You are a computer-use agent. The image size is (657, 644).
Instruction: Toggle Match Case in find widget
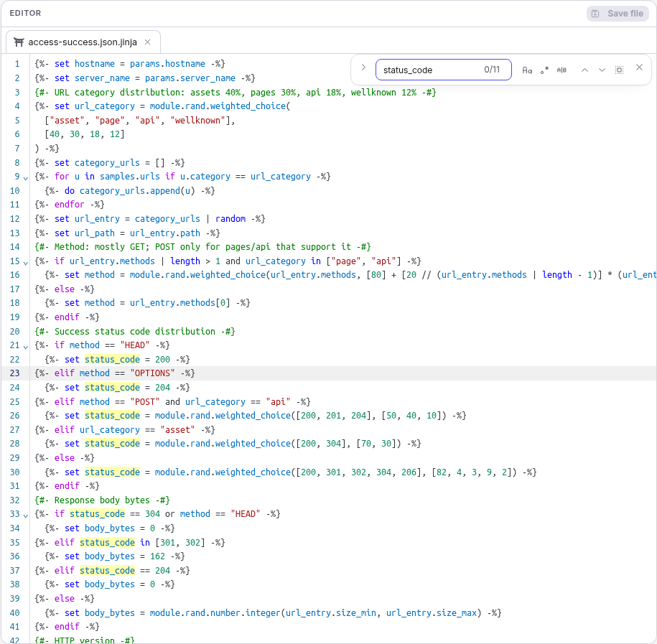[527, 70]
